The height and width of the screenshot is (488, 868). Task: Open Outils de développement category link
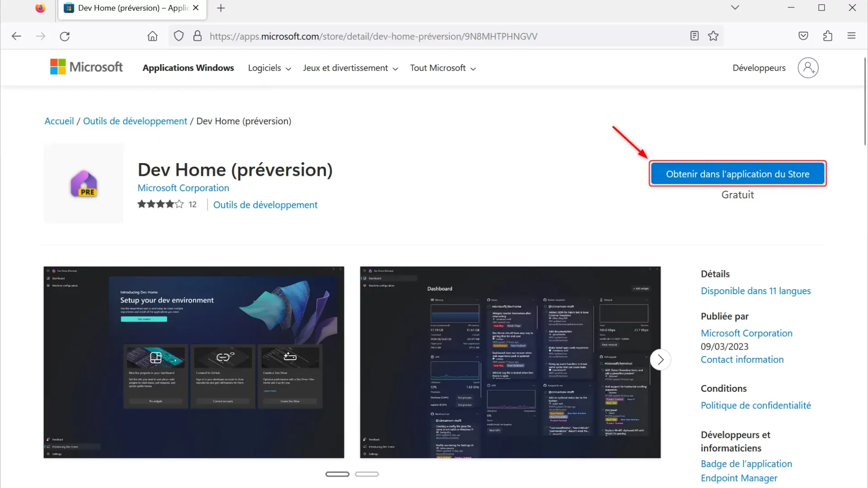(x=265, y=205)
